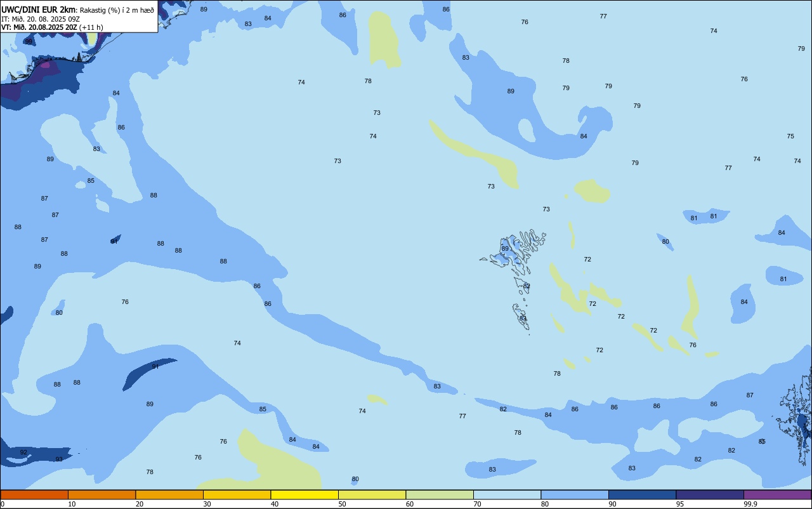This screenshot has height=509, width=812.
Task: Click the '99.9' tick label on the legend
Action: [x=750, y=504]
